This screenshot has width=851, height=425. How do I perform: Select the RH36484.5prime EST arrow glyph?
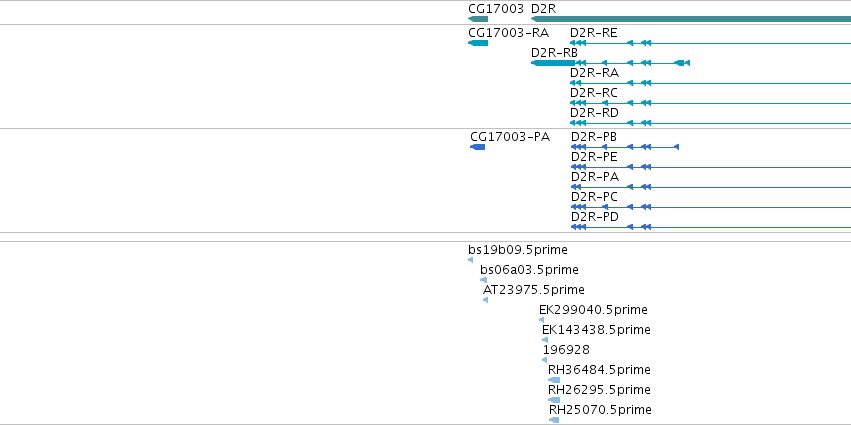click(x=554, y=380)
